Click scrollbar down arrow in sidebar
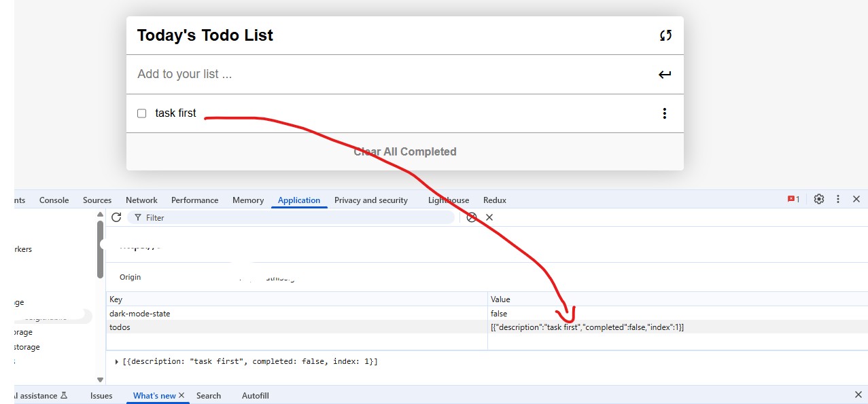868x404 pixels. pos(101,380)
